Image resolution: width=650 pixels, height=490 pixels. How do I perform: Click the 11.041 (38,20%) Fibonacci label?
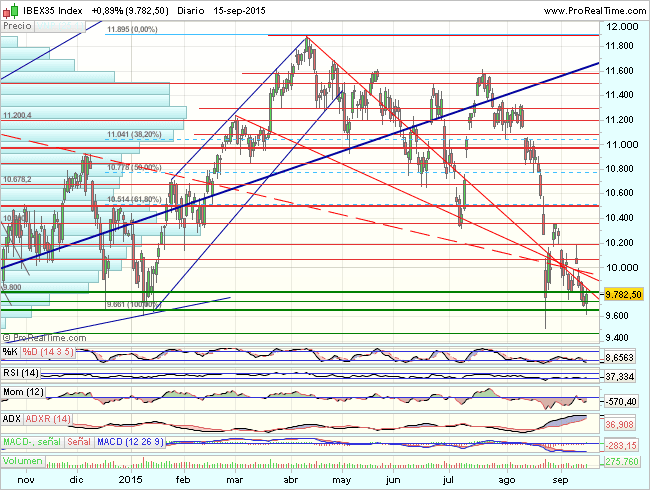(134, 135)
